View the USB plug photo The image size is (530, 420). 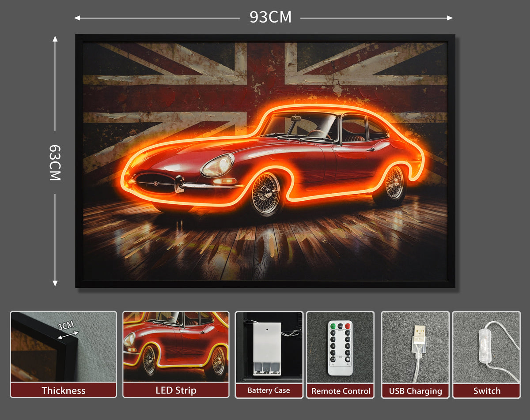coord(415,347)
